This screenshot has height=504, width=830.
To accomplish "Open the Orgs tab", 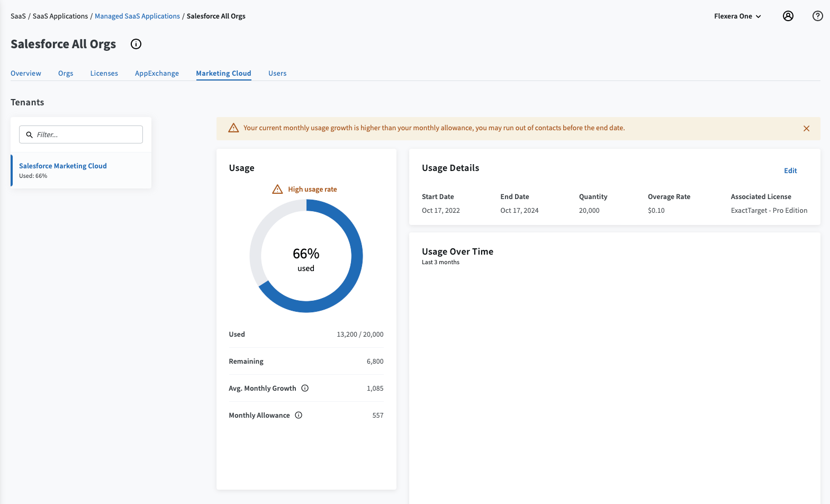I will (66, 74).
